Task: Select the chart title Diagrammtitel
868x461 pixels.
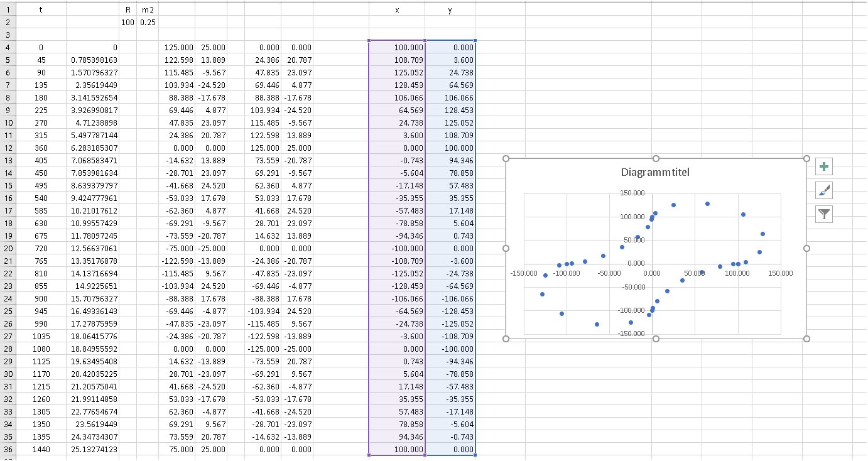Action: pyautogui.click(x=655, y=171)
